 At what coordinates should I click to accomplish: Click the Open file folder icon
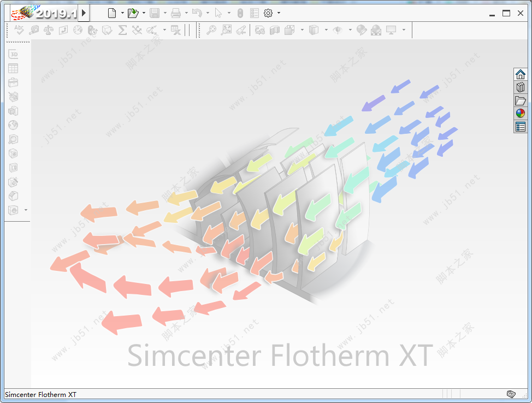point(133,13)
